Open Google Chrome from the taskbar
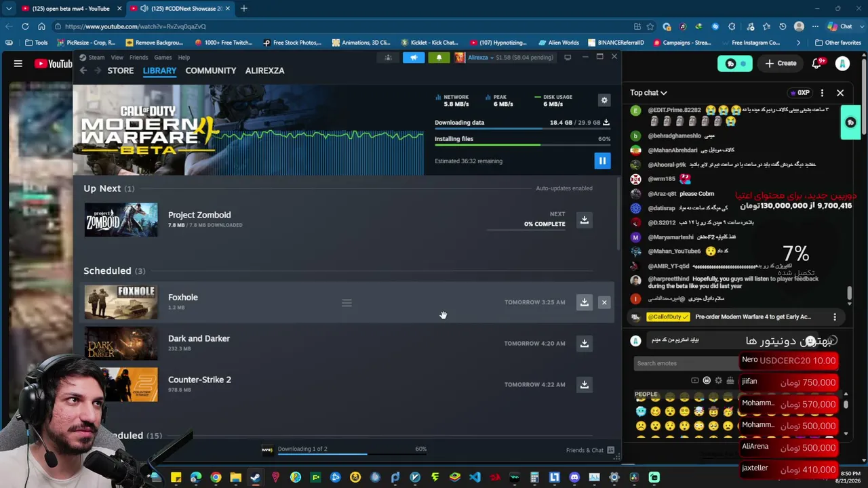 coord(216,477)
